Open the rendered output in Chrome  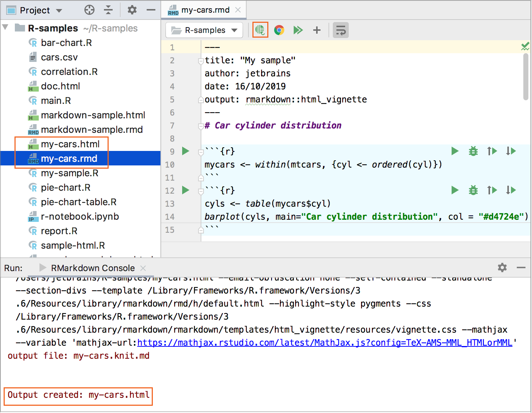[x=278, y=30]
